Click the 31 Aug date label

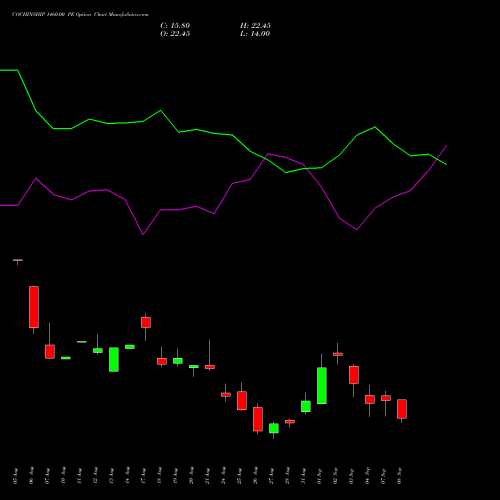[x=303, y=476]
